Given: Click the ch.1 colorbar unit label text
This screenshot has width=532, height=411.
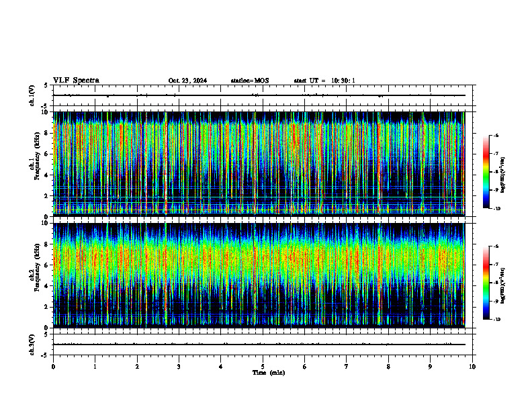Looking at the screenshot, I should click(503, 175).
